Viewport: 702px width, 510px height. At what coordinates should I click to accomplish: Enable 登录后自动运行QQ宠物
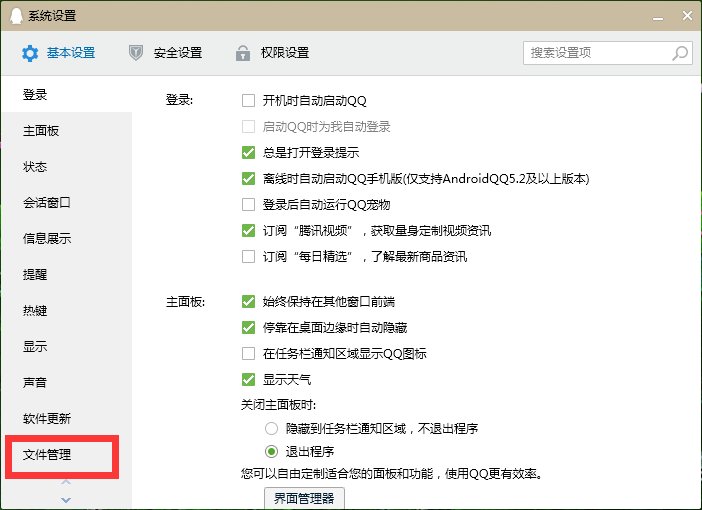pos(248,204)
